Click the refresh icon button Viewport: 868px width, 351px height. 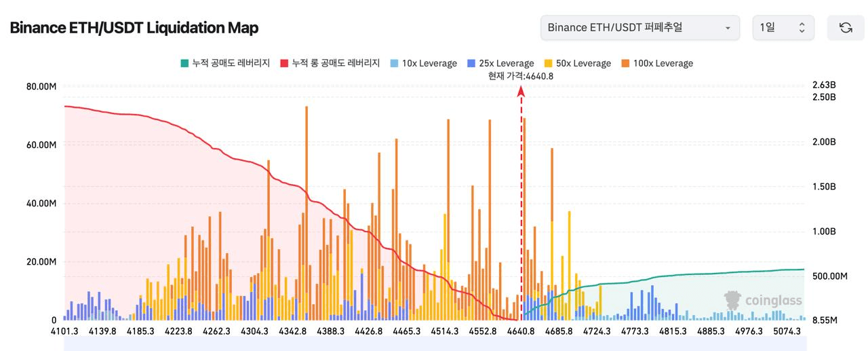pos(846,28)
